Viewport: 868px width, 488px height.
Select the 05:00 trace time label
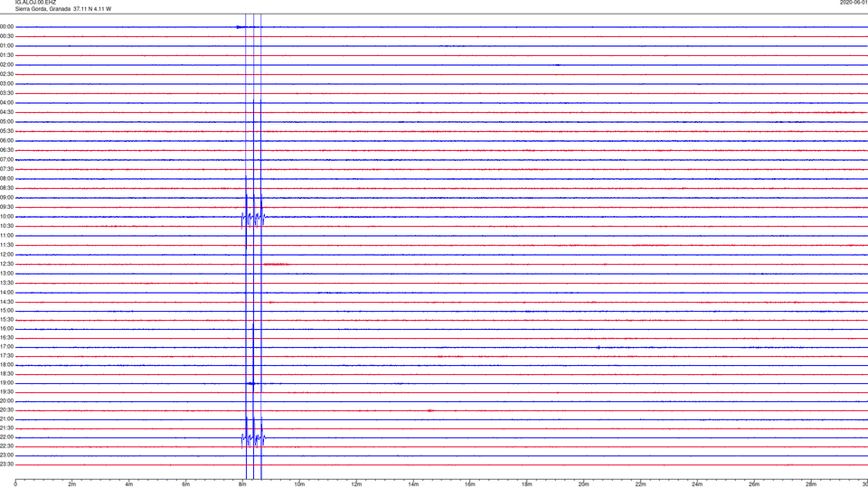coord(6,121)
